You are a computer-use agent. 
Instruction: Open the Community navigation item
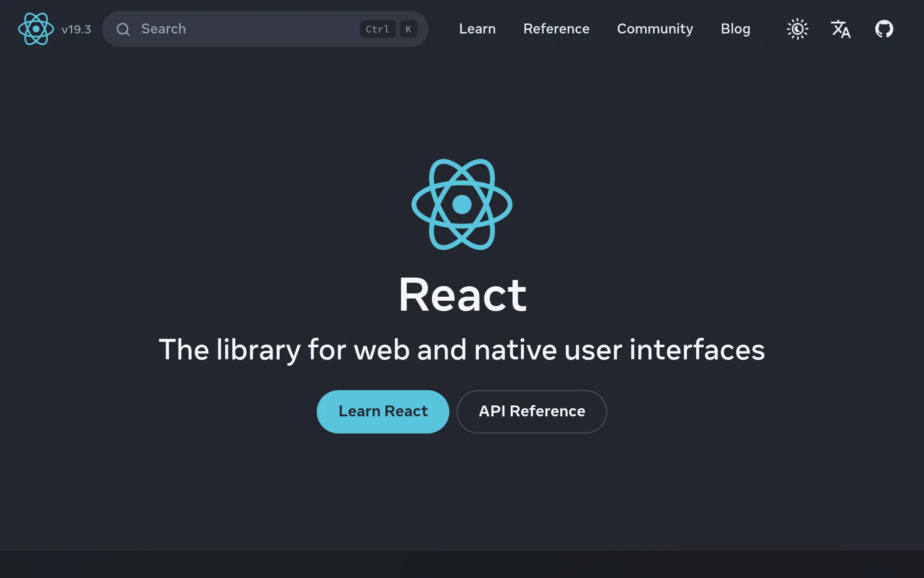(655, 29)
